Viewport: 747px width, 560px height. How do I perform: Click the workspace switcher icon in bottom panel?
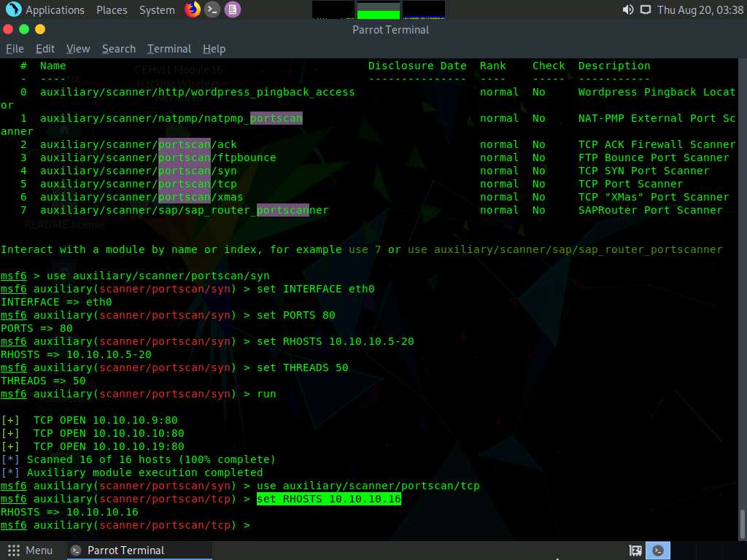coord(635,551)
